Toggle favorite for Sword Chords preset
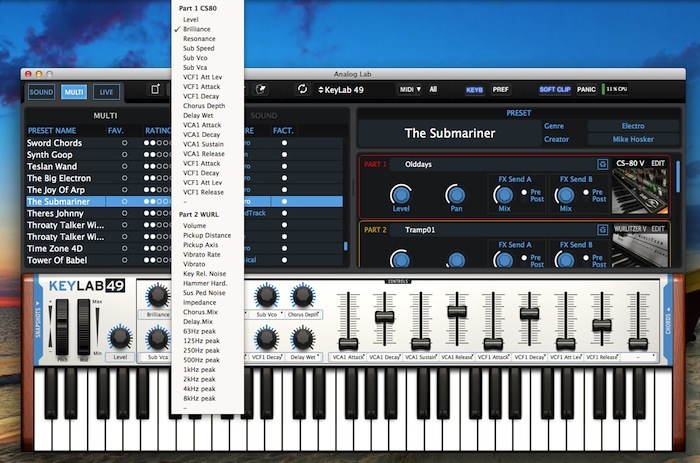The height and width of the screenshot is (463, 700). pos(125,143)
